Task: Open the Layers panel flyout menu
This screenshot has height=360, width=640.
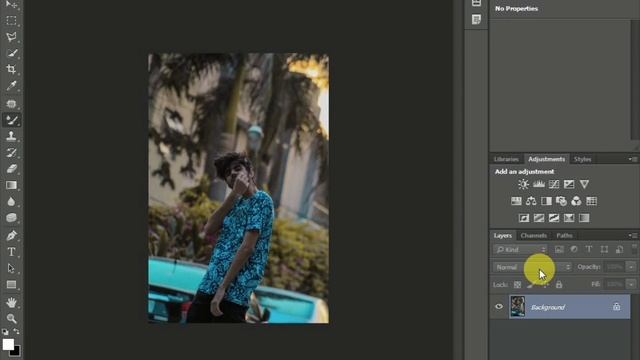Action: coord(633,236)
